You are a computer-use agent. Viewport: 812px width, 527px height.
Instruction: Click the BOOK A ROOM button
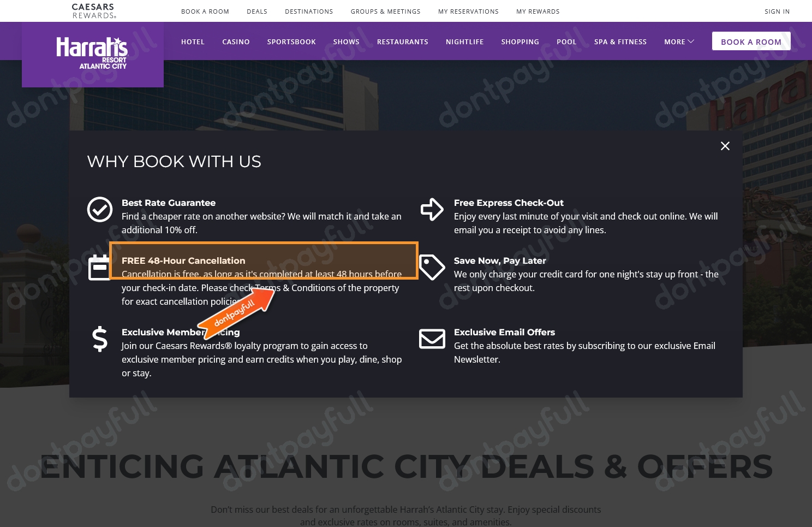(x=751, y=41)
